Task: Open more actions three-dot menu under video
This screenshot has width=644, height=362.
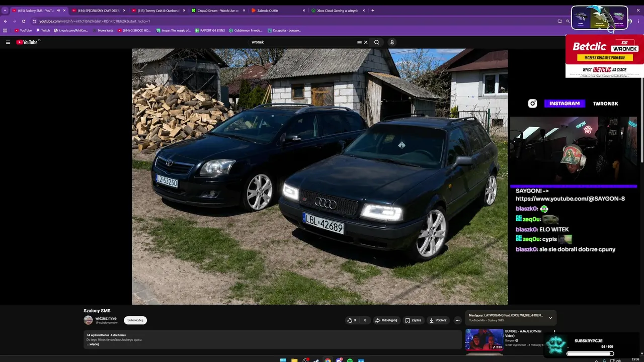Action: tap(457, 320)
